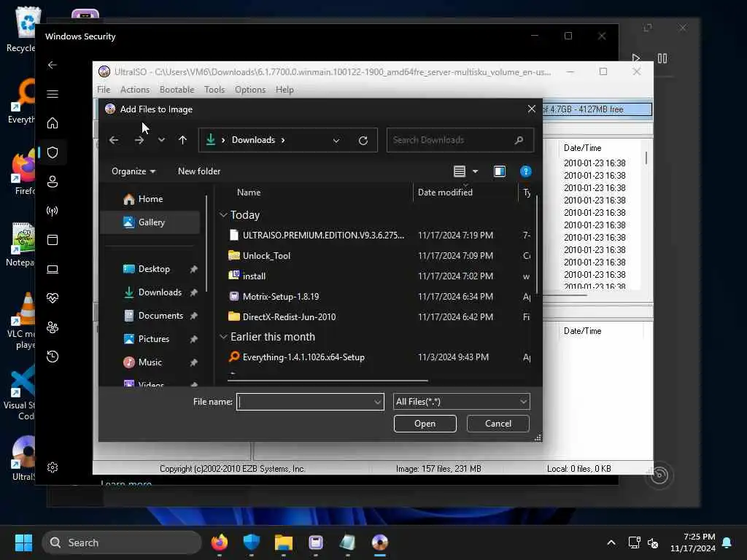Open Pictures from the navigation pane
The height and width of the screenshot is (560, 747).
[x=152, y=339]
